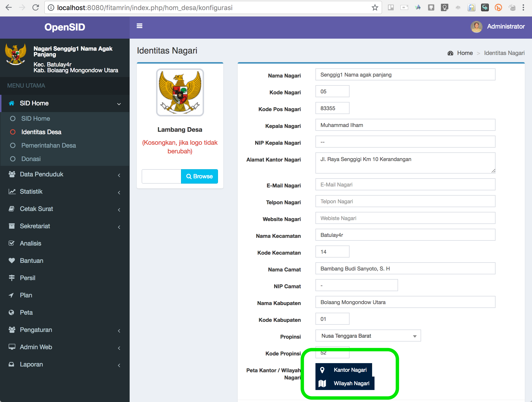Open Peta via its globe icon
532x402 pixels.
pos(12,312)
